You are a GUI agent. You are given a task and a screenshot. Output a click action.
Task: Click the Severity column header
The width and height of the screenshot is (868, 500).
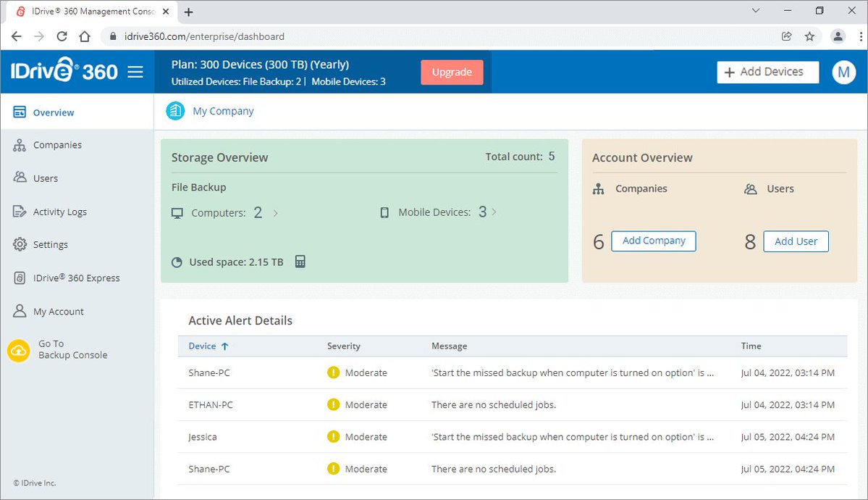tap(343, 346)
